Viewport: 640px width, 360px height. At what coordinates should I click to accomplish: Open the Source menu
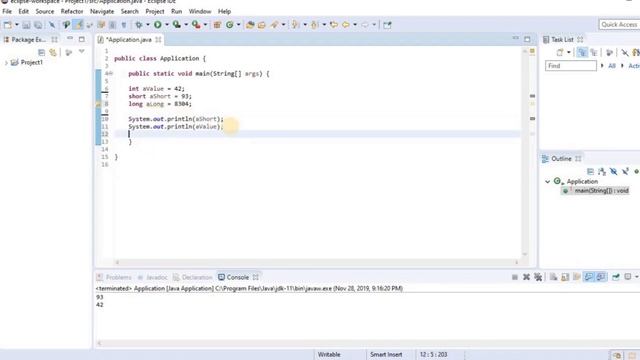[x=44, y=11]
